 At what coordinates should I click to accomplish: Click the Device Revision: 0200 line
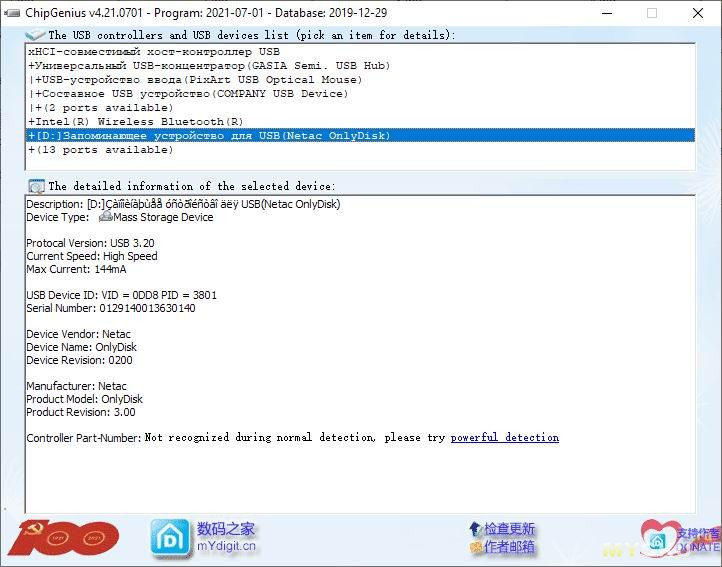79,360
